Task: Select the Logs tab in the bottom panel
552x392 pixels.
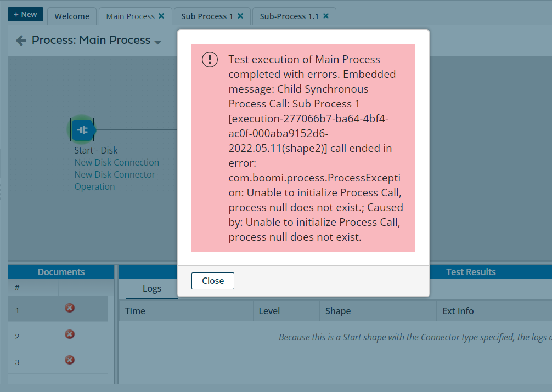Action: [152, 288]
